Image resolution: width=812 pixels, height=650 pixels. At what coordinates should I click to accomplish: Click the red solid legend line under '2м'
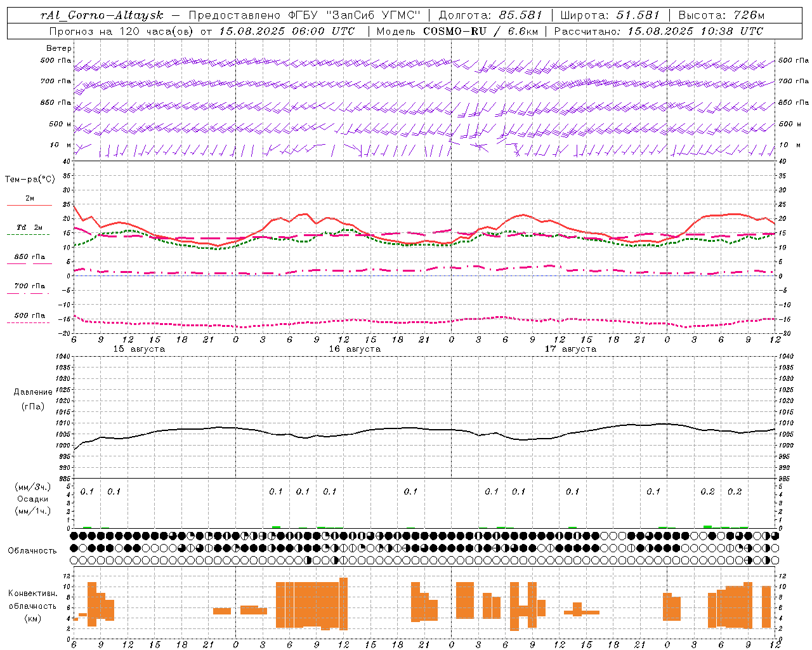coord(30,206)
